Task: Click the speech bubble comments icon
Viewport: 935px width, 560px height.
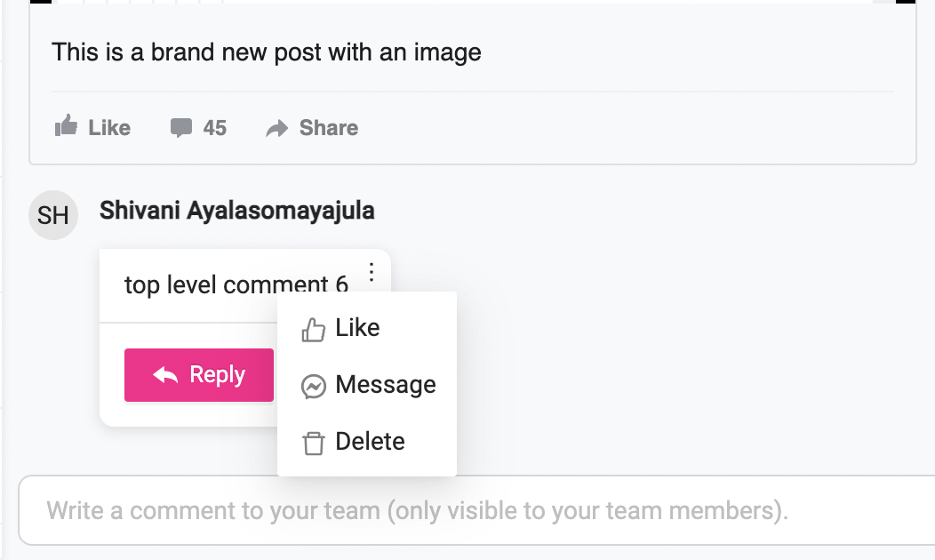Action: tap(181, 128)
